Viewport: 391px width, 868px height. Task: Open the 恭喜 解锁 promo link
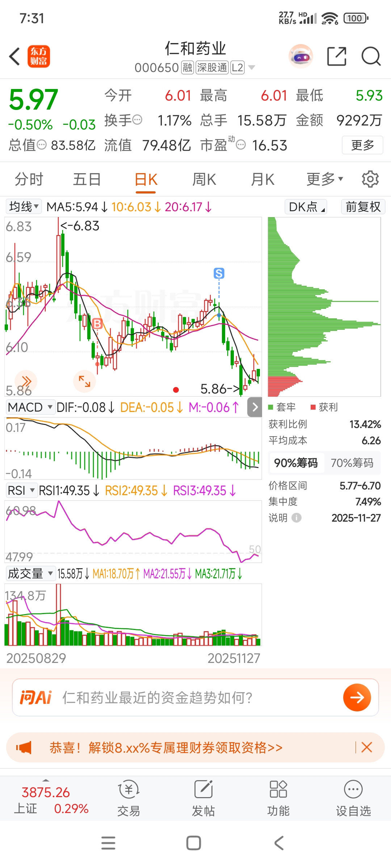pos(166,747)
